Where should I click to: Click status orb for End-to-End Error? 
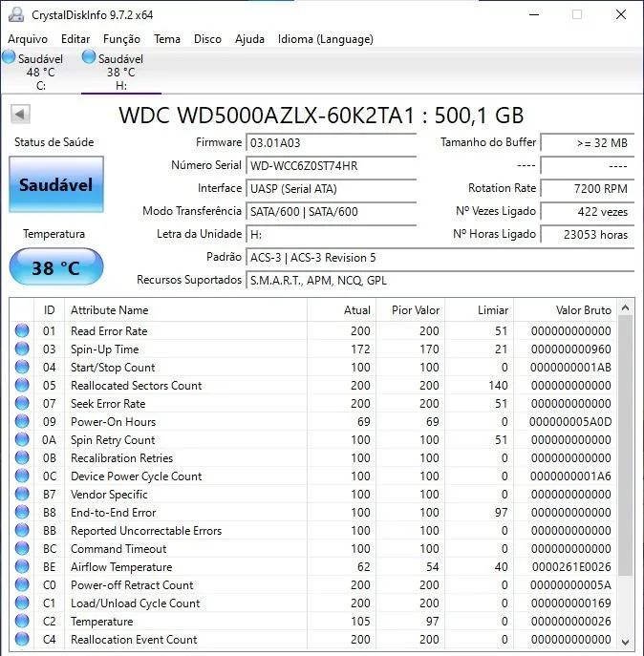(x=22, y=512)
